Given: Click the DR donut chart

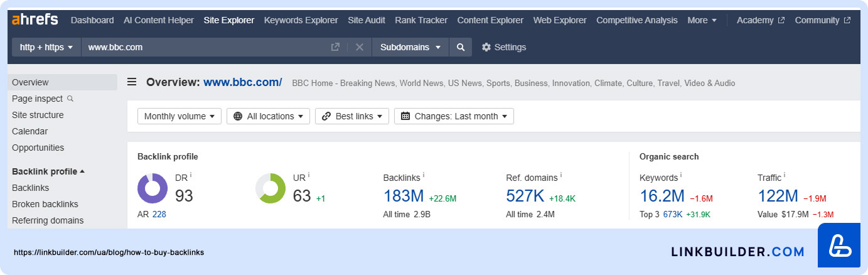Looking at the screenshot, I should (x=153, y=188).
